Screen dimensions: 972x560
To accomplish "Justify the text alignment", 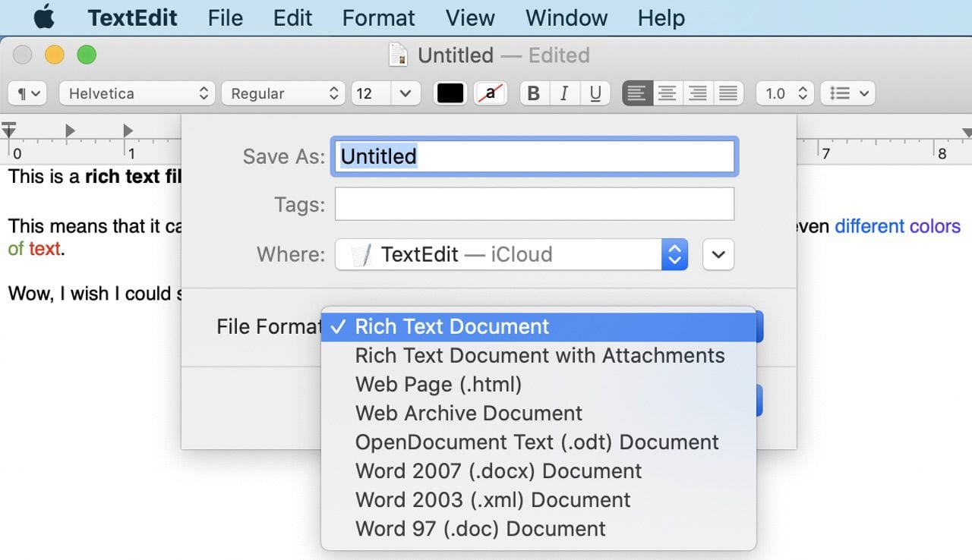I will coord(727,93).
